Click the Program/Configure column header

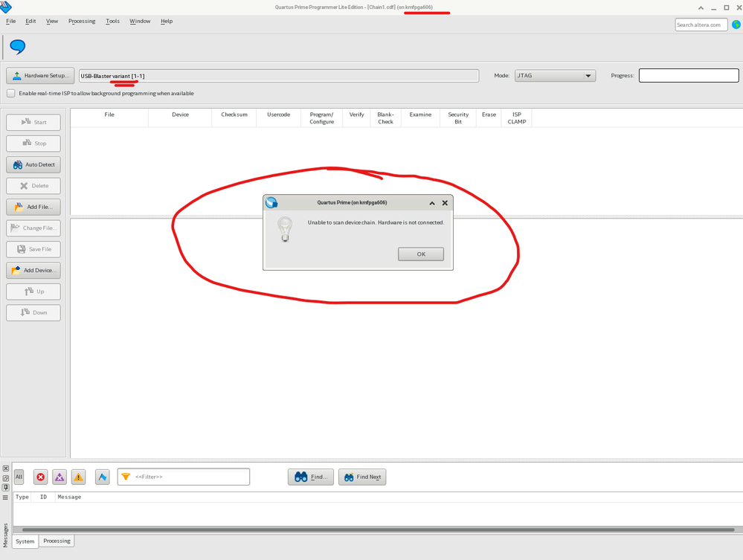(x=322, y=118)
